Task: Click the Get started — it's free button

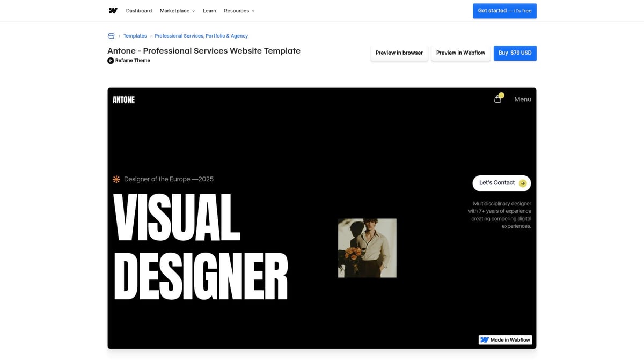Action: 504,10
